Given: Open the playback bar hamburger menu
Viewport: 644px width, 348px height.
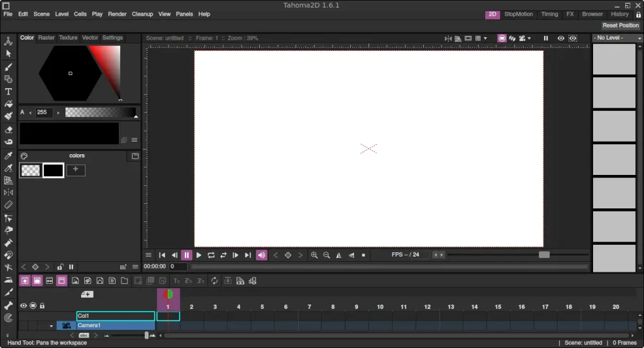Looking at the screenshot, I should [x=148, y=255].
